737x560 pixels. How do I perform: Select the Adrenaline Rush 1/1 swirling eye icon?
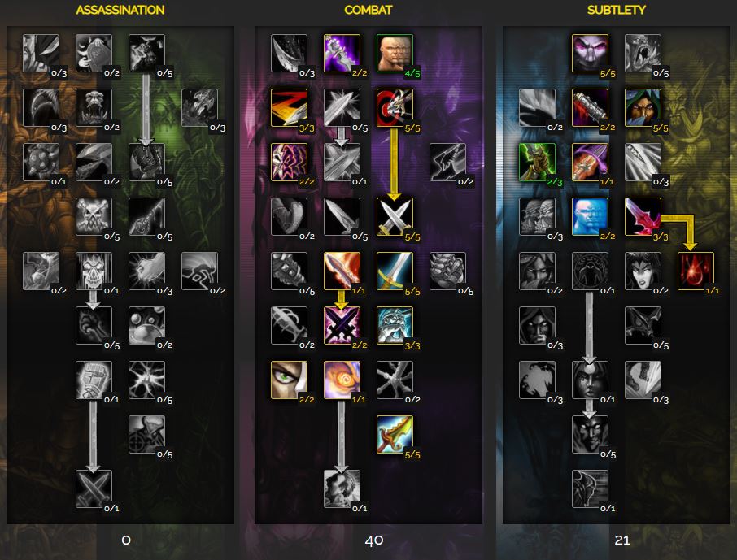(x=342, y=380)
